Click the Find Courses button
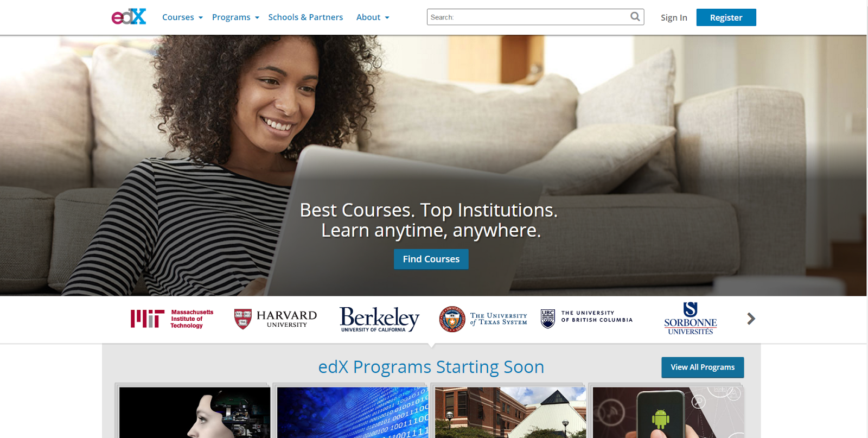Screen dimensions: 868x438 431,259
